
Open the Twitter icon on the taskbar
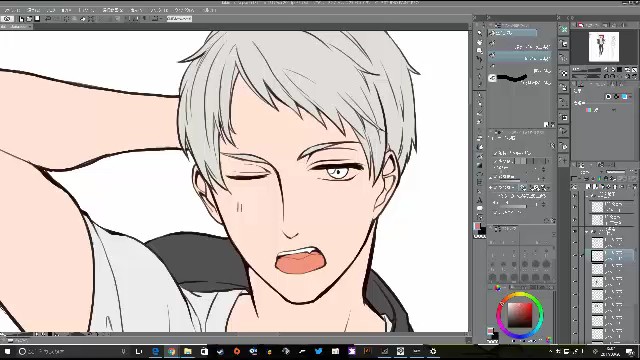click(318, 351)
